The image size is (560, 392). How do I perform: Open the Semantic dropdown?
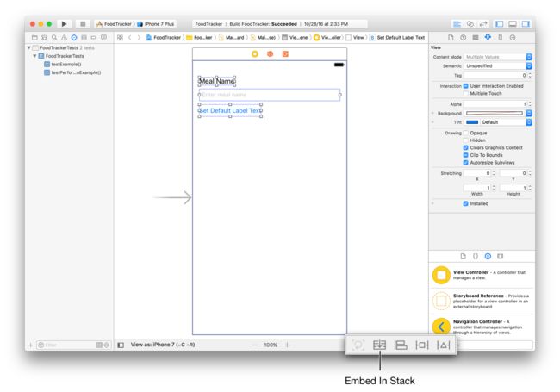click(x=498, y=66)
